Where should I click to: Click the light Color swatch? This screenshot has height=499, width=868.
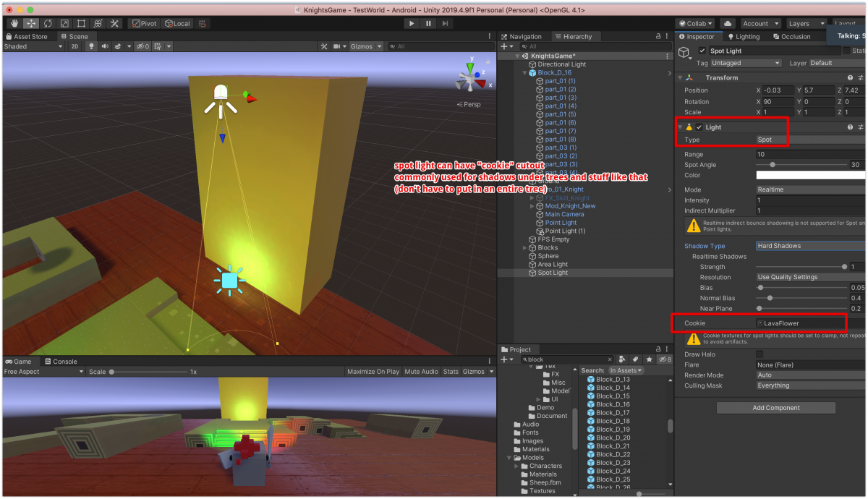809,175
